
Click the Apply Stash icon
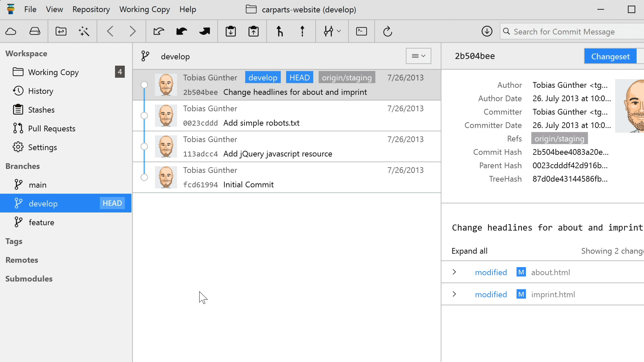tap(254, 32)
